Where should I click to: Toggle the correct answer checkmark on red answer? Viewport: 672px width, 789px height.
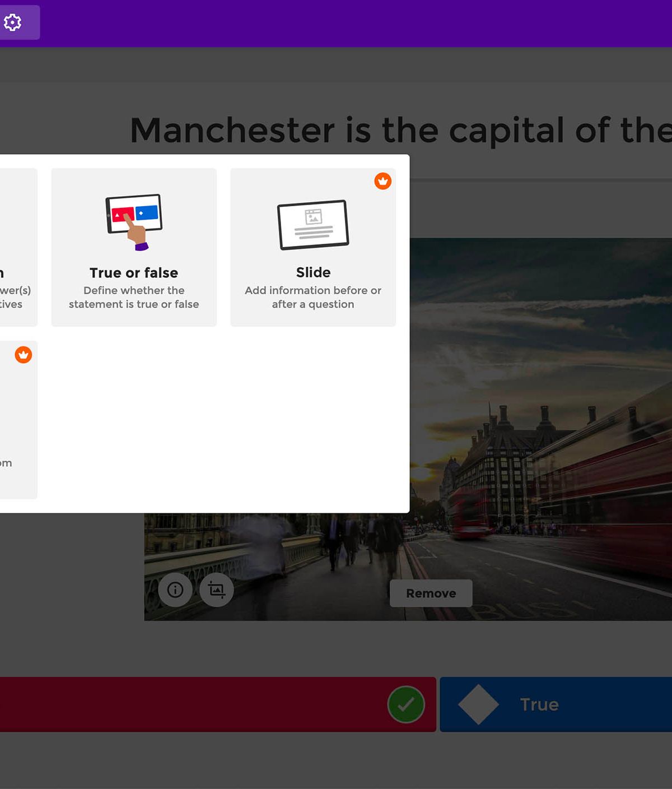[406, 704]
